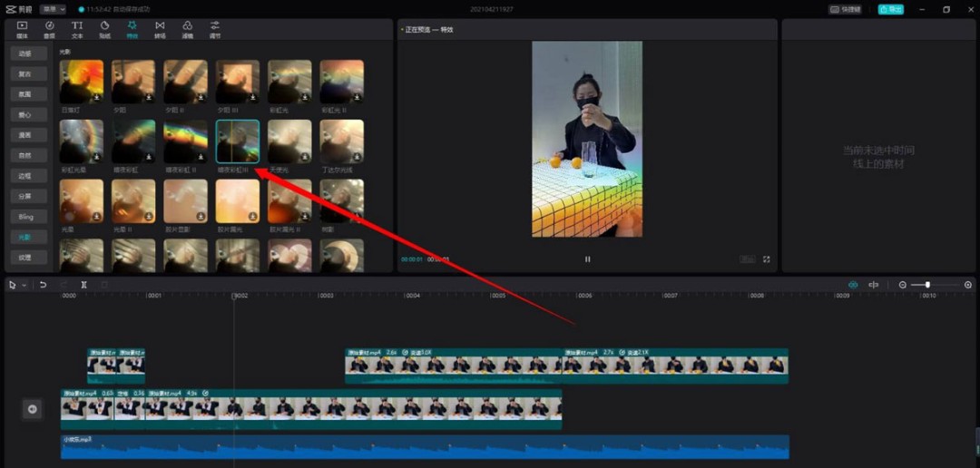Enter fullscreen preview mode
The width and height of the screenshot is (980, 468).
pos(767,259)
